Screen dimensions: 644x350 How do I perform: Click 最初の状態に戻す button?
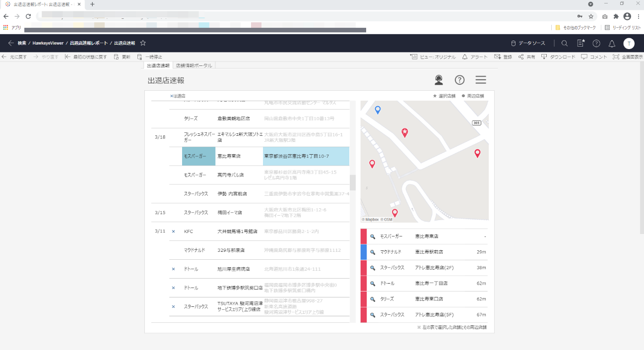click(x=86, y=57)
